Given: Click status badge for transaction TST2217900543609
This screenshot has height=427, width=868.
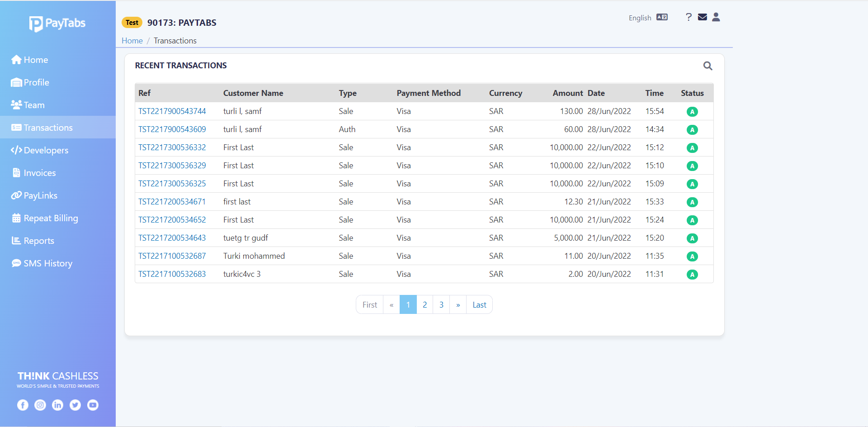Looking at the screenshot, I should (692, 130).
